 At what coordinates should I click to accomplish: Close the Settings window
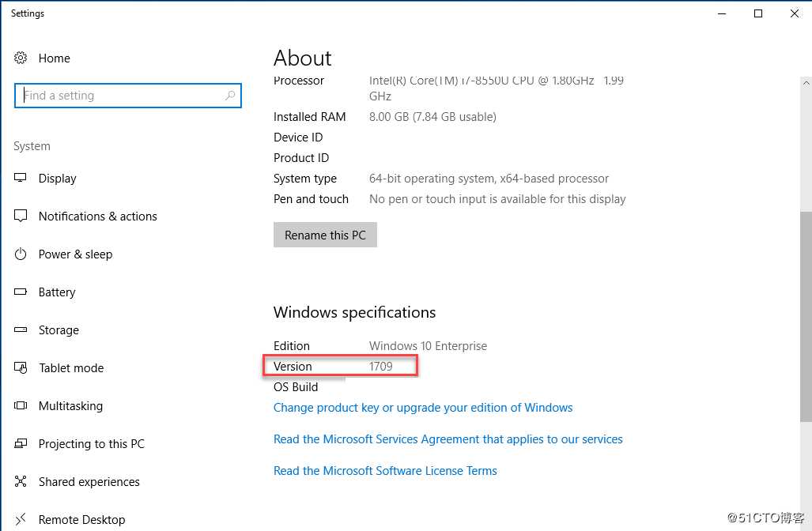pos(795,13)
